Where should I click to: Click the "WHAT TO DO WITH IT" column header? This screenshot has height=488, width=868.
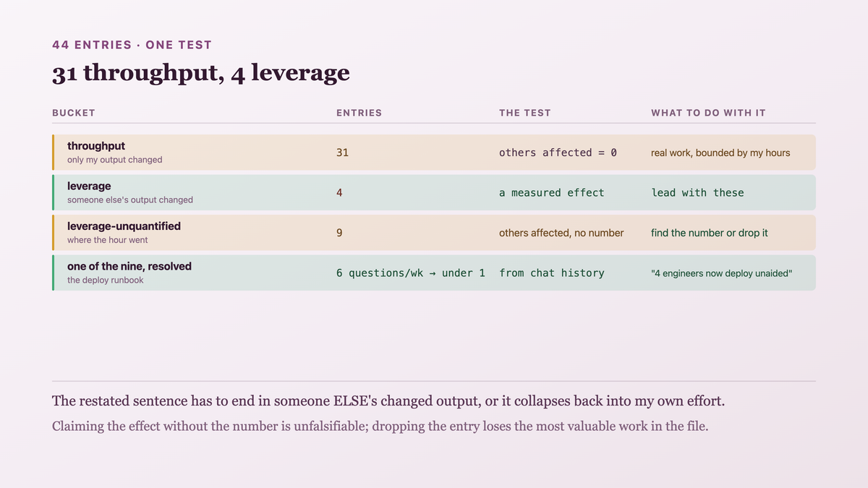click(x=708, y=113)
